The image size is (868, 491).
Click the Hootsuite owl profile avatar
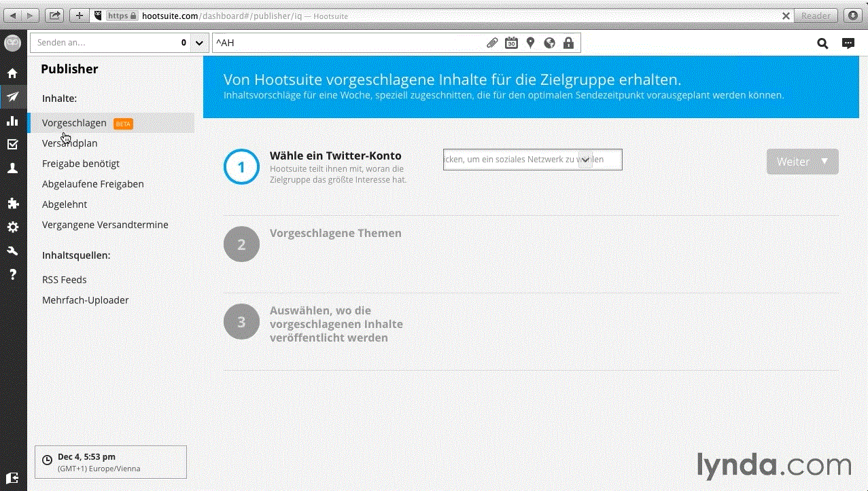[x=12, y=43]
